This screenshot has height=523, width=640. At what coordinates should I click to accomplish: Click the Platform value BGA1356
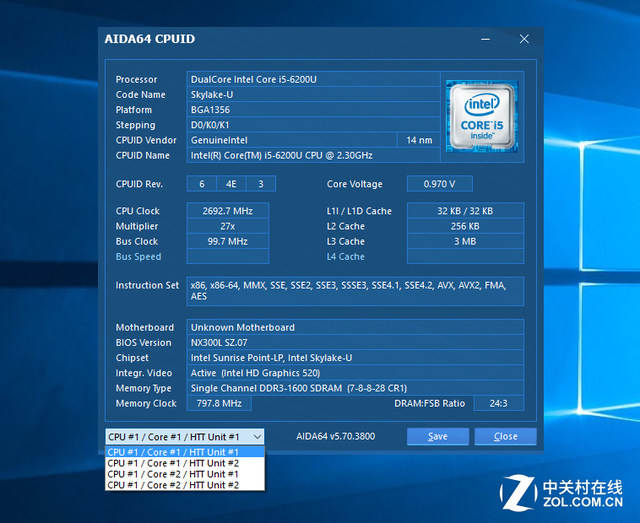[313, 109]
